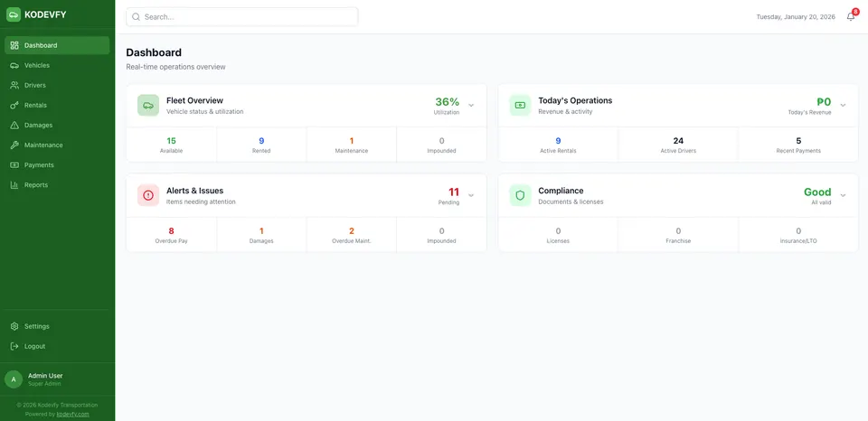Open the Payments page
This screenshot has height=421, width=868.
[57, 164]
